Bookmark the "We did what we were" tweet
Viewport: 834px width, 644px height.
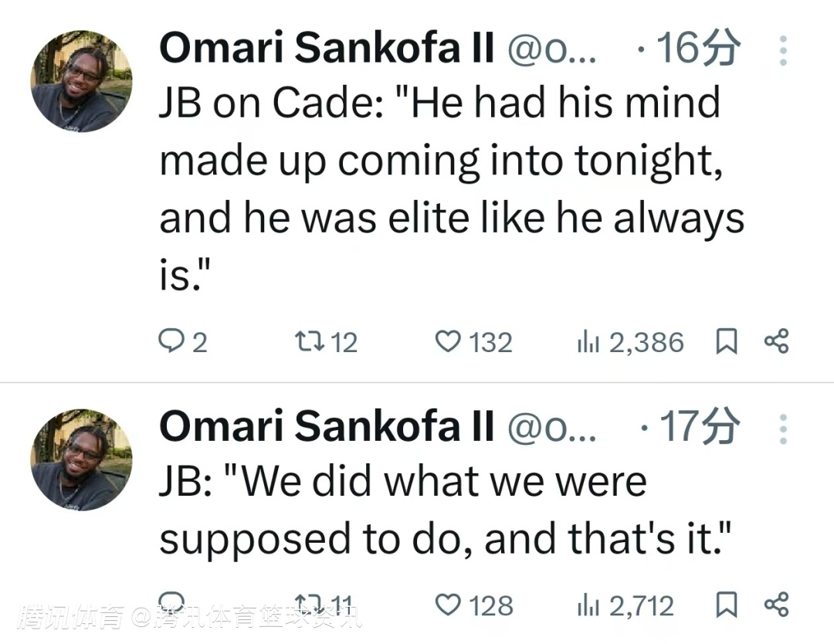tap(726, 605)
